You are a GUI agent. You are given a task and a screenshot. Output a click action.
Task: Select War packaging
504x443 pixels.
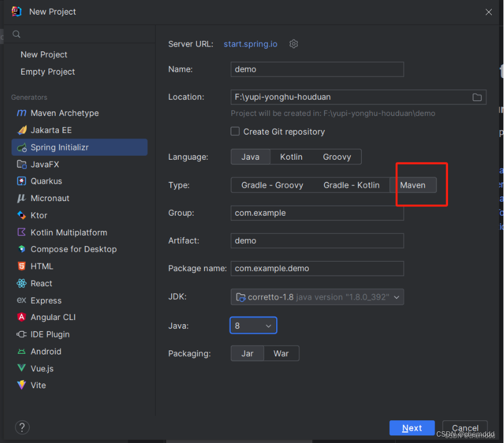[x=281, y=354]
